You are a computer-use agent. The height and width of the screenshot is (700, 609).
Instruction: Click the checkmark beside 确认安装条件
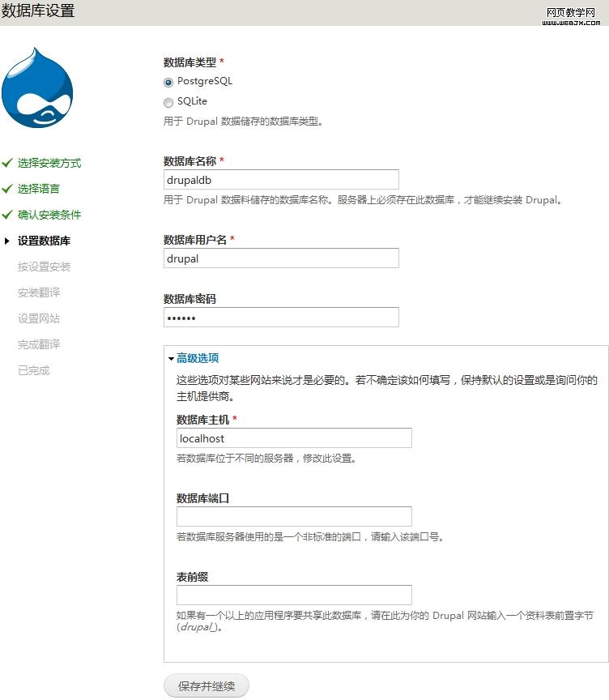(7, 215)
